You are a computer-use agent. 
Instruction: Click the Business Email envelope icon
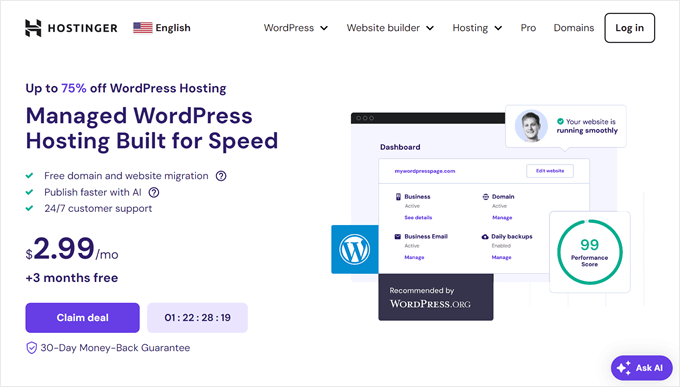(398, 236)
